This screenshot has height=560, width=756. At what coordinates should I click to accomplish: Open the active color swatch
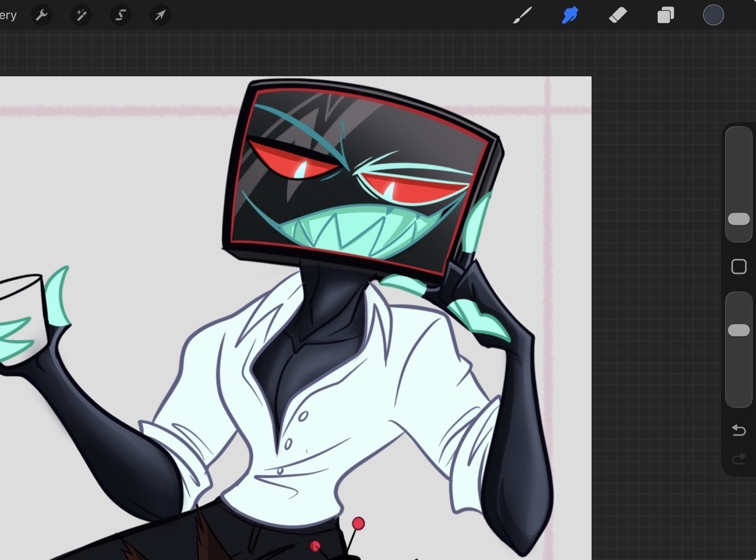[x=713, y=15]
